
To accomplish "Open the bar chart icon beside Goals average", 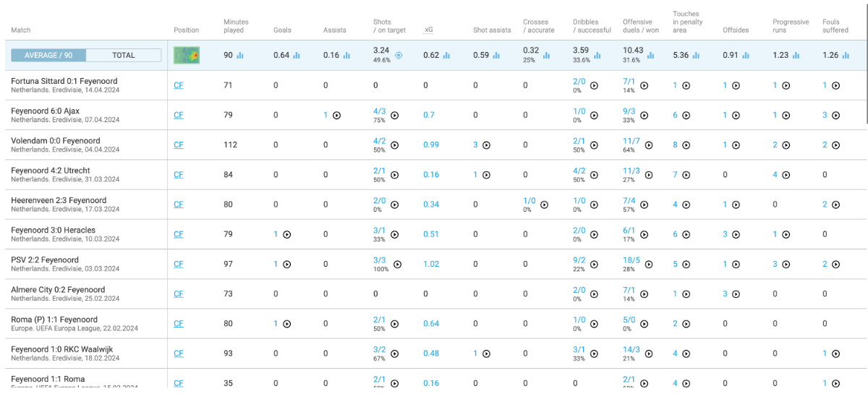I will coord(297,55).
